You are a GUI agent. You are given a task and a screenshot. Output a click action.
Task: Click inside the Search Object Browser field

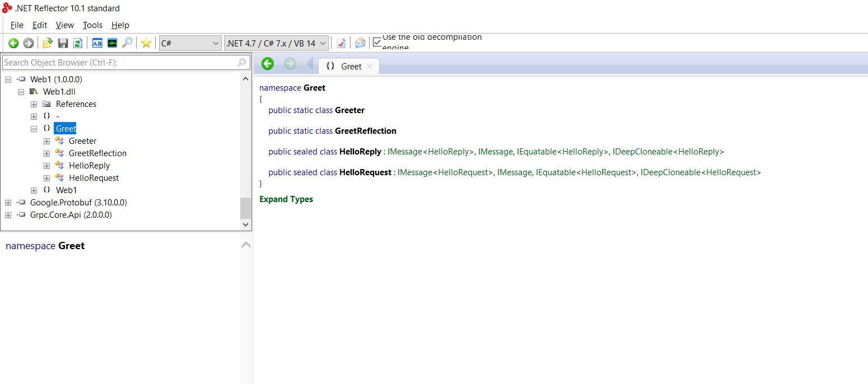click(x=112, y=62)
